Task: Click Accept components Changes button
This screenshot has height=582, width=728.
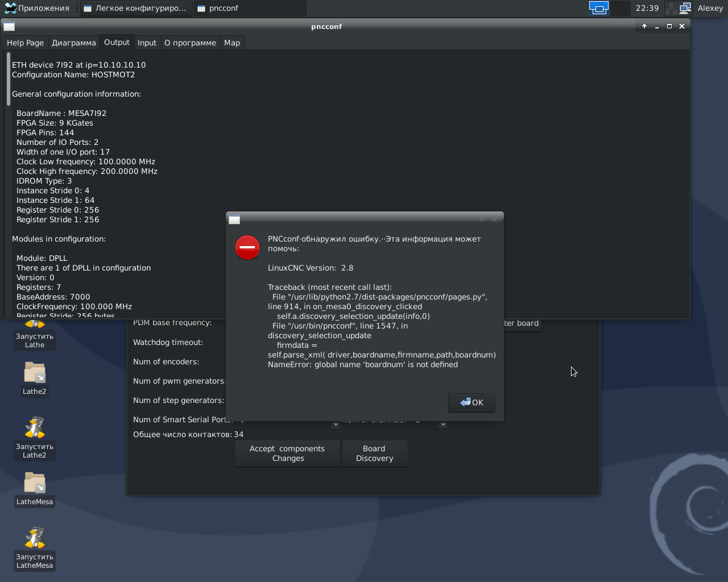Action: (x=287, y=454)
